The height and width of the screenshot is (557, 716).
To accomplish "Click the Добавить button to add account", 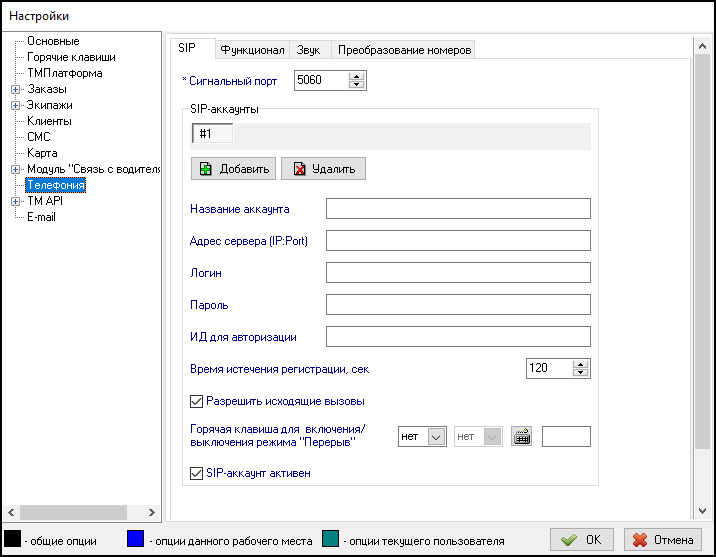I will point(234,169).
